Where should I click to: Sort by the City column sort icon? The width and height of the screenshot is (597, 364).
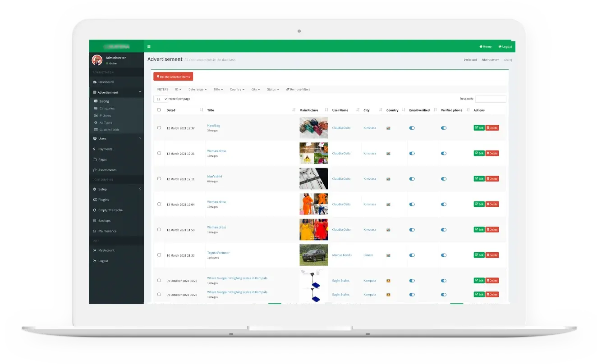381,110
